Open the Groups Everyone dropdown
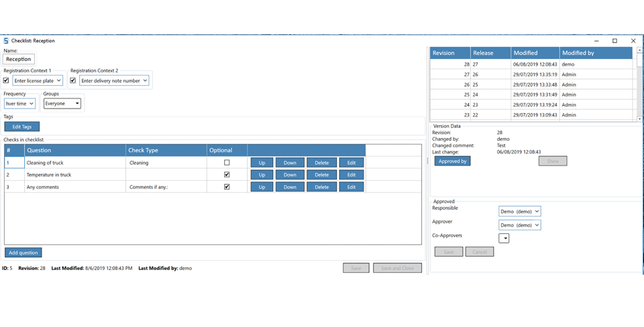644x327 pixels. (62, 104)
